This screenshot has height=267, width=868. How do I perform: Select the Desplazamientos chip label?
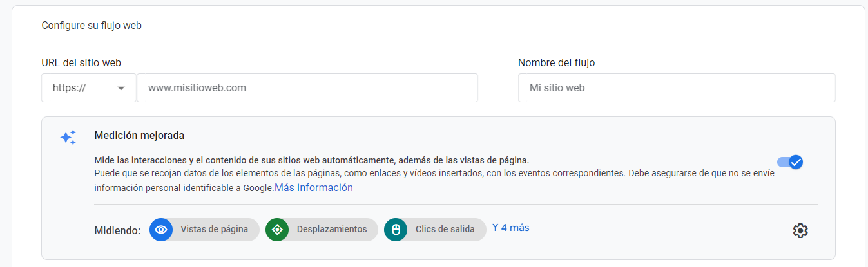(332, 230)
